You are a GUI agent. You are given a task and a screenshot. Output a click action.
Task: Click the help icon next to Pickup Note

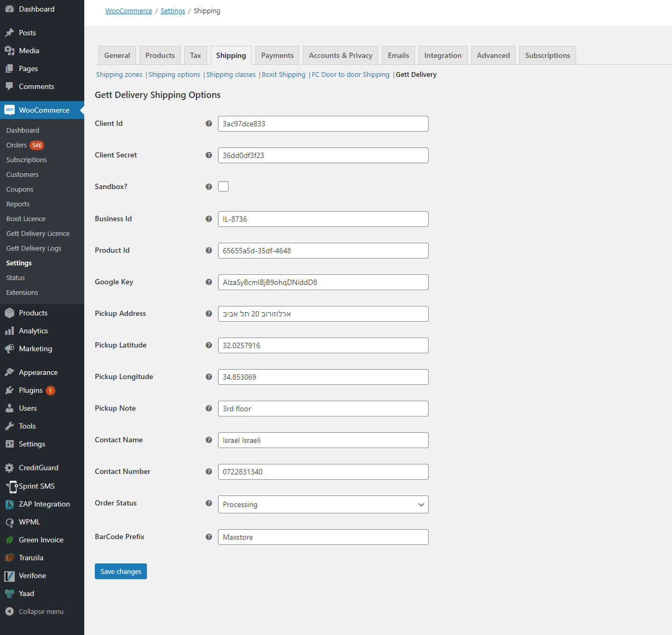point(209,409)
